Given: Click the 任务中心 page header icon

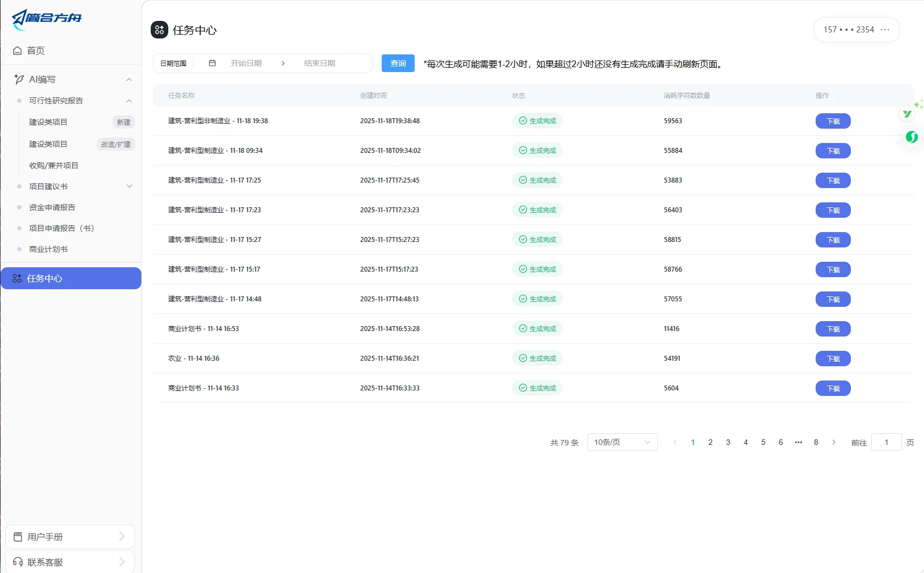Looking at the screenshot, I should 159,30.
